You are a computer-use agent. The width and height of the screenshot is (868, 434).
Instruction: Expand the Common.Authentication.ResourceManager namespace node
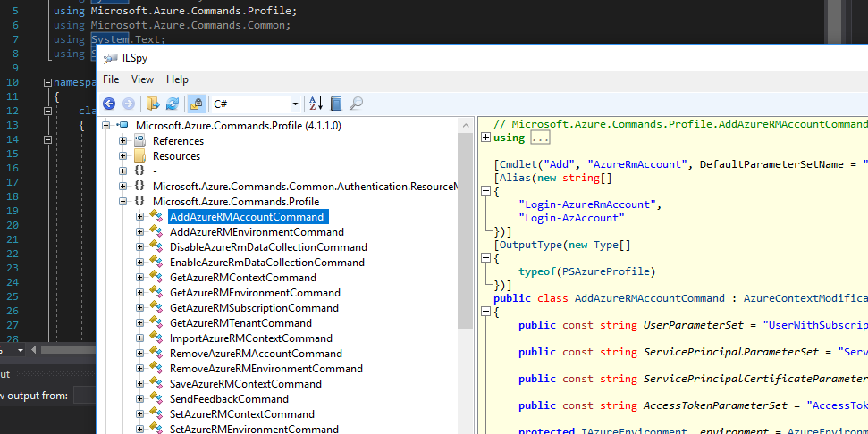click(x=122, y=187)
